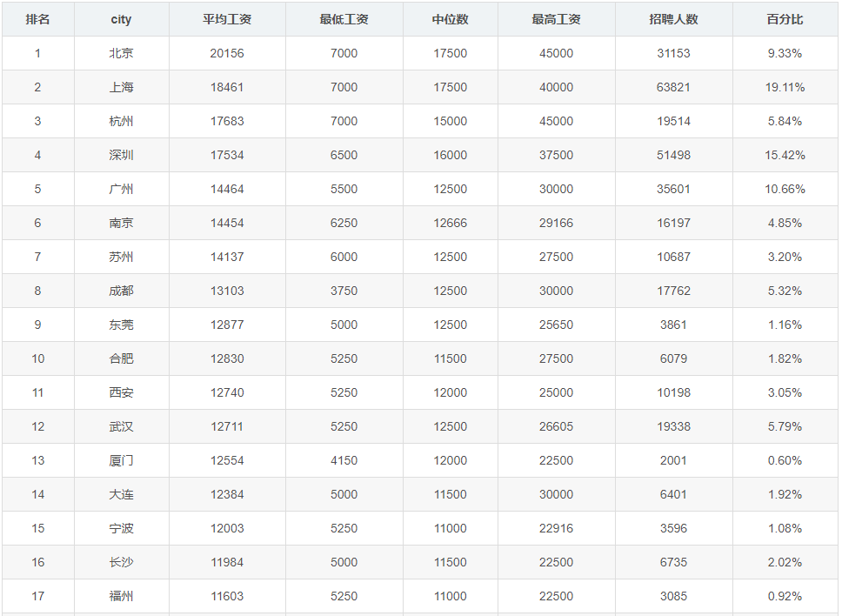The image size is (842, 616).
Task: Select the 上海 city cell
Action: (x=121, y=87)
